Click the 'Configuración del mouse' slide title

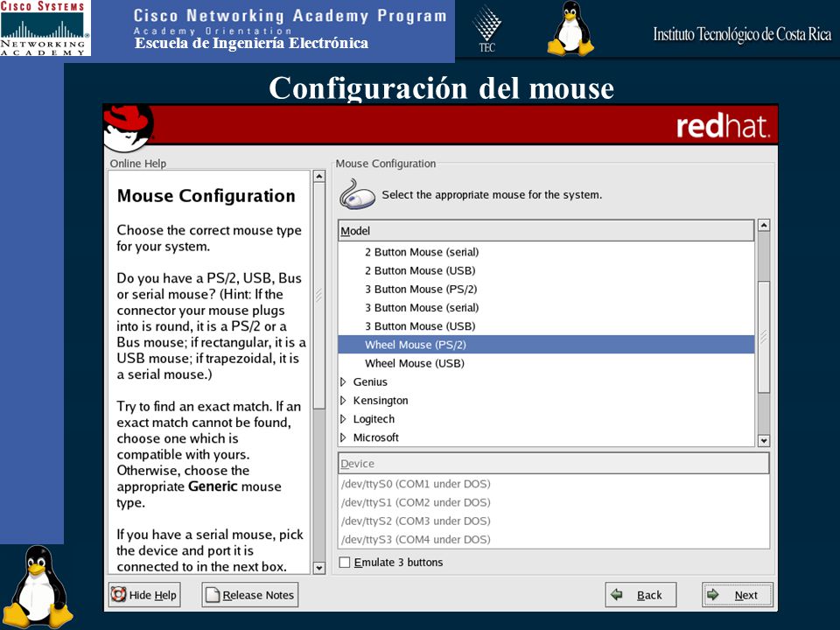pyautogui.click(x=441, y=87)
